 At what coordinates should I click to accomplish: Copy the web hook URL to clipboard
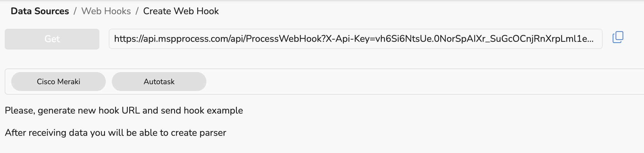[618, 37]
